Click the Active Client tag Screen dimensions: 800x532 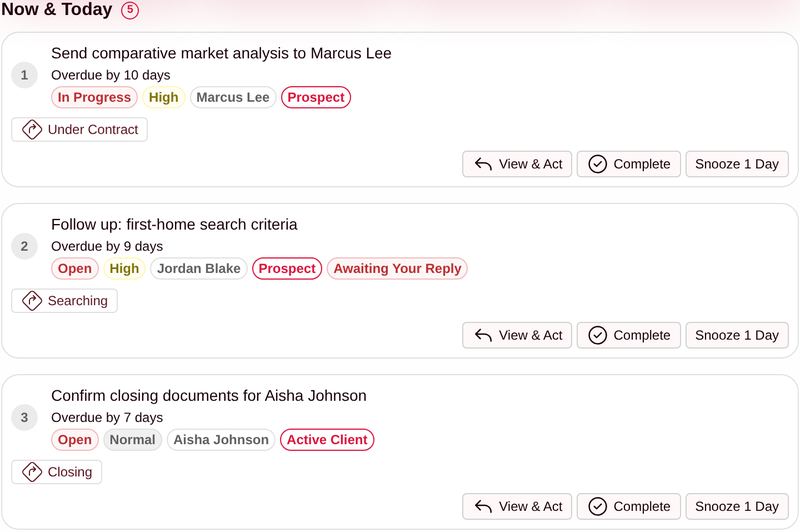tap(327, 440)
